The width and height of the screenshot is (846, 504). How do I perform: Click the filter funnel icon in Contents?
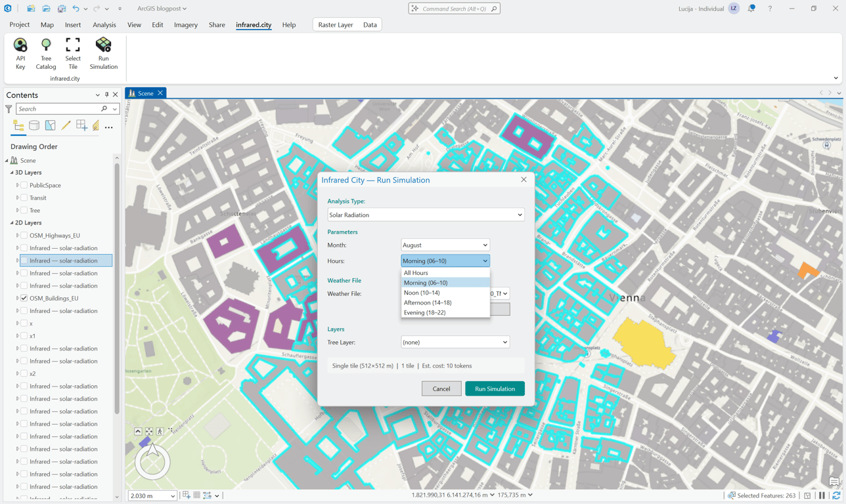9,109
